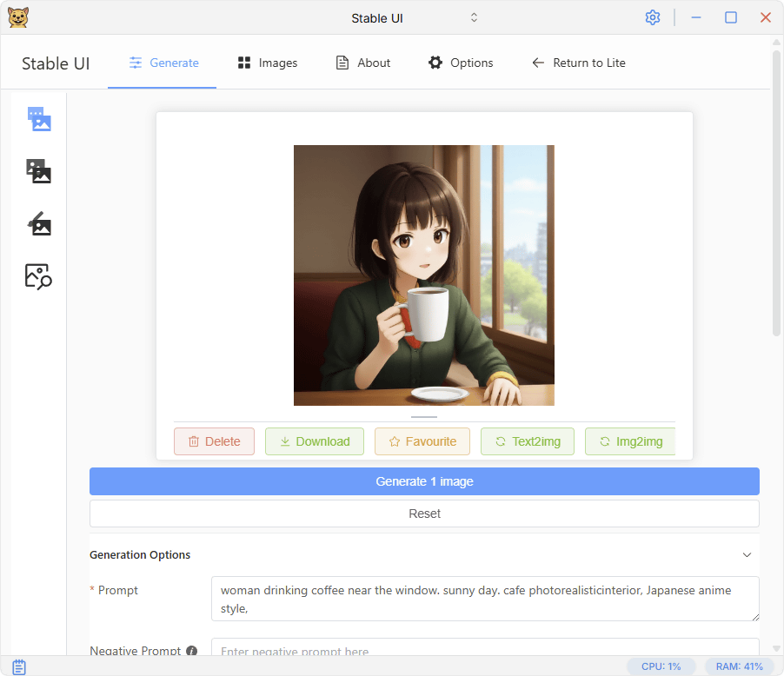
Task: Collapse the Generation Options section
Action: (747, 554)
